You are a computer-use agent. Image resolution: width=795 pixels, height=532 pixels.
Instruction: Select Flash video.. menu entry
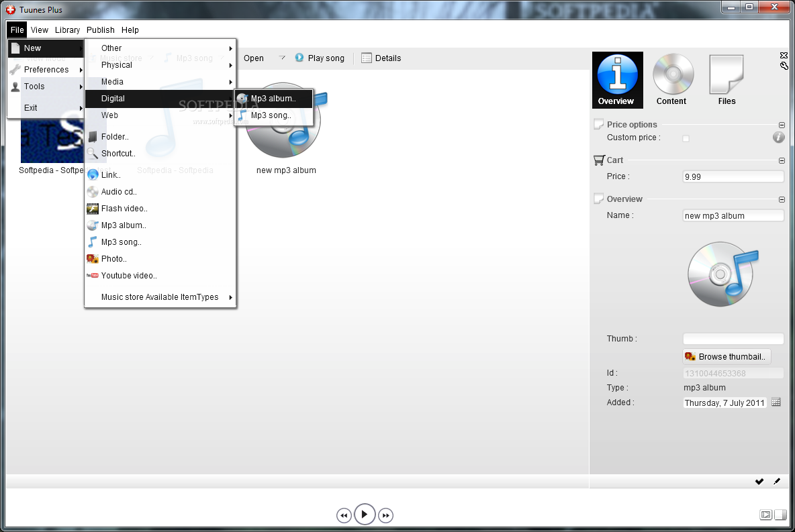(x=160, y=208)
